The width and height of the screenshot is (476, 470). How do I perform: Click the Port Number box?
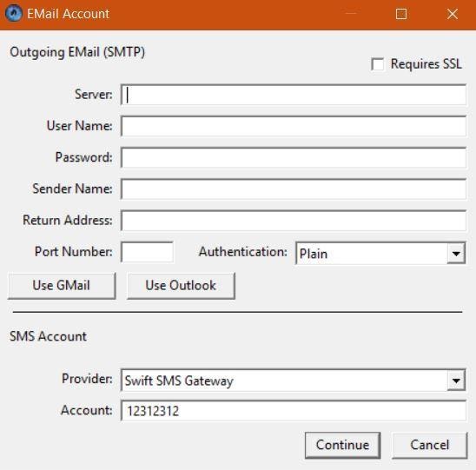(x=148, y=252)
